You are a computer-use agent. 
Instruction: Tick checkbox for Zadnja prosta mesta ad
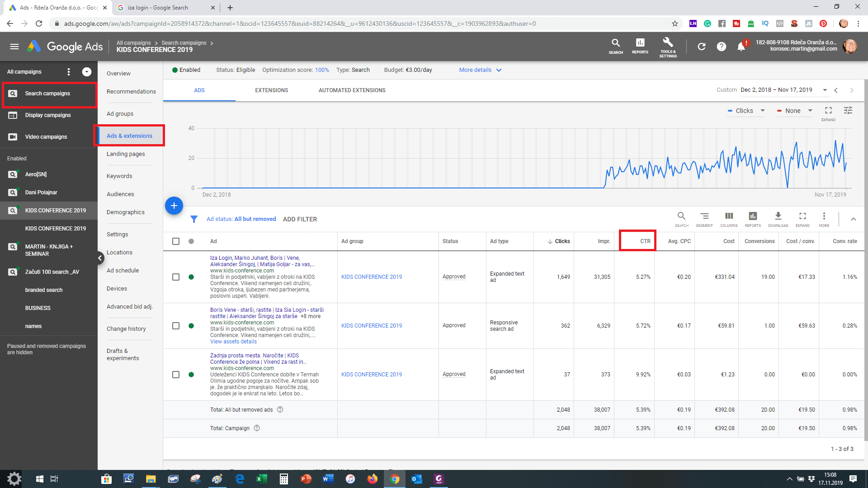coord(176,375)
